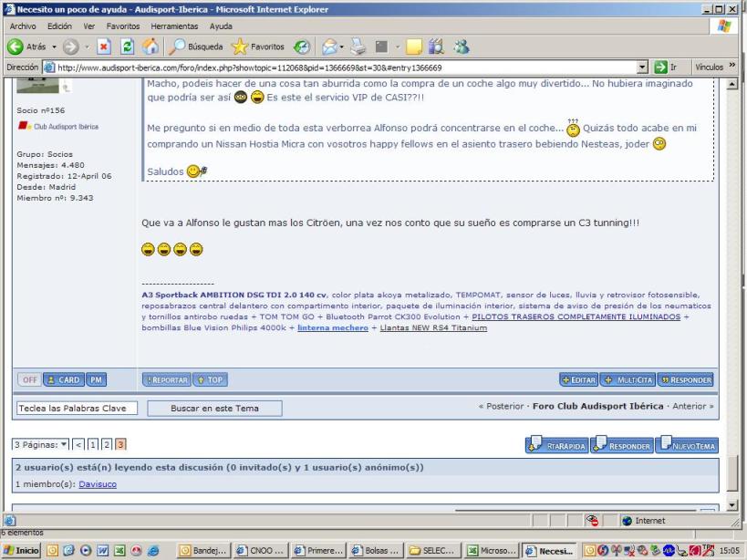Send a PM to the poster

tap(97, 379)
